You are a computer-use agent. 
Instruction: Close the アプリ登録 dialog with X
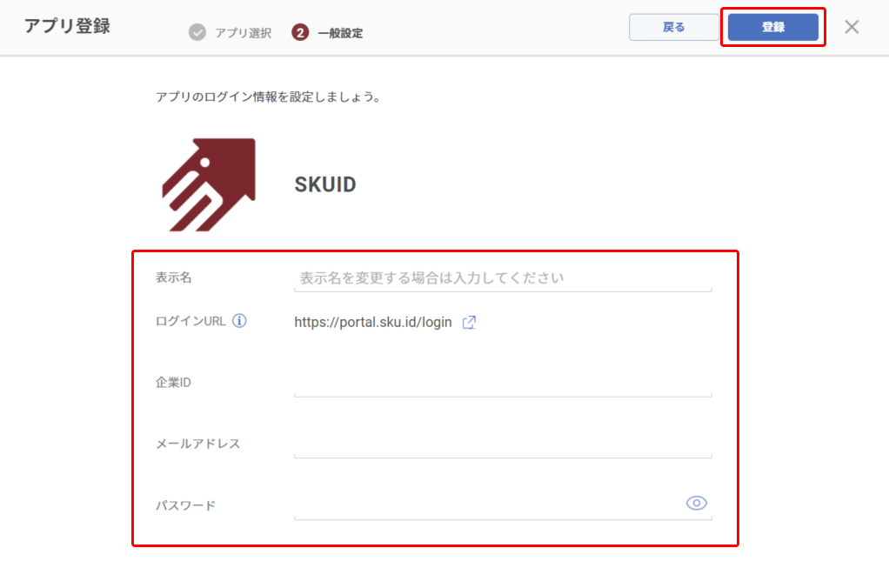pyautogui.click(x=852, y=27)
